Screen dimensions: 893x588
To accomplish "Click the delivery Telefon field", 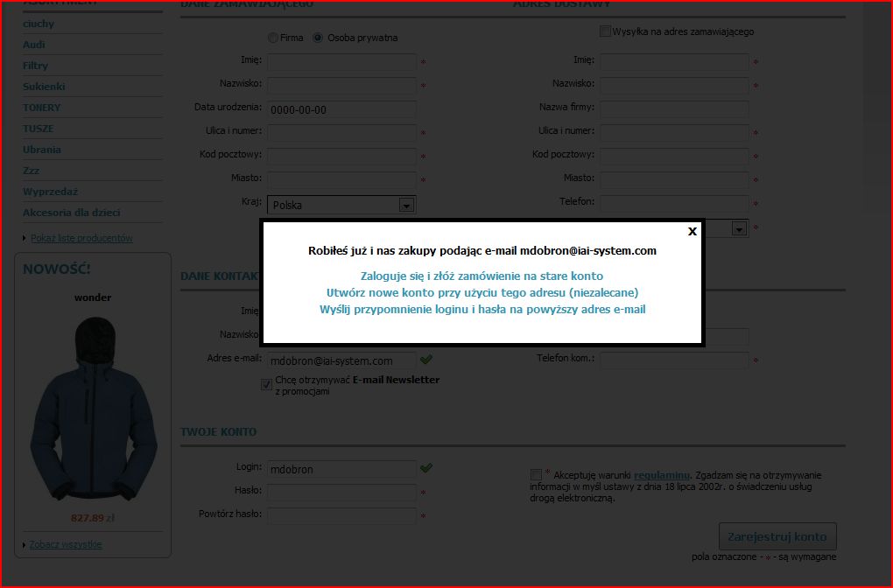I will point(674,203).
